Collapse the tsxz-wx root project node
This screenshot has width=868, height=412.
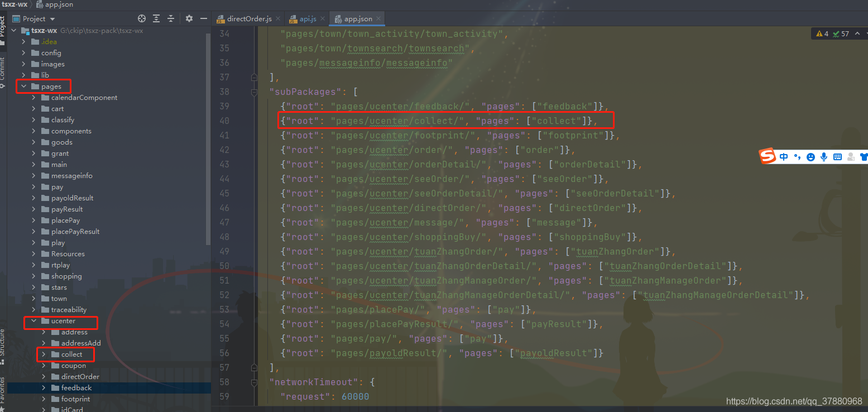[13, 30]
